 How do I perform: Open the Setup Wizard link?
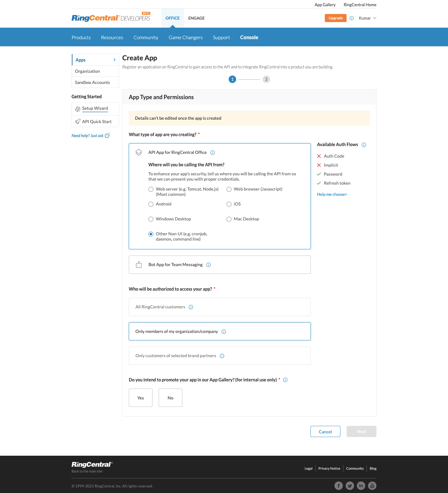tap(95, 108)
